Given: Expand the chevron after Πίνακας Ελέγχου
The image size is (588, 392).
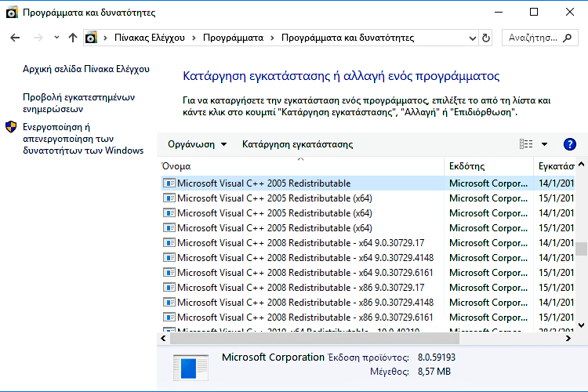Looking at the screenshot, I should 194,38.
